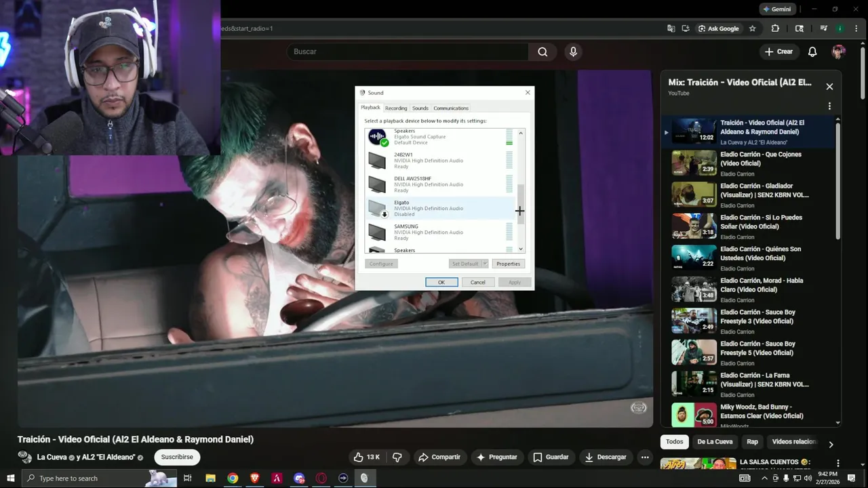The image size is (868, 488).
Task: Select the Playback tab in Sound dialog
Action: [370, 108]
